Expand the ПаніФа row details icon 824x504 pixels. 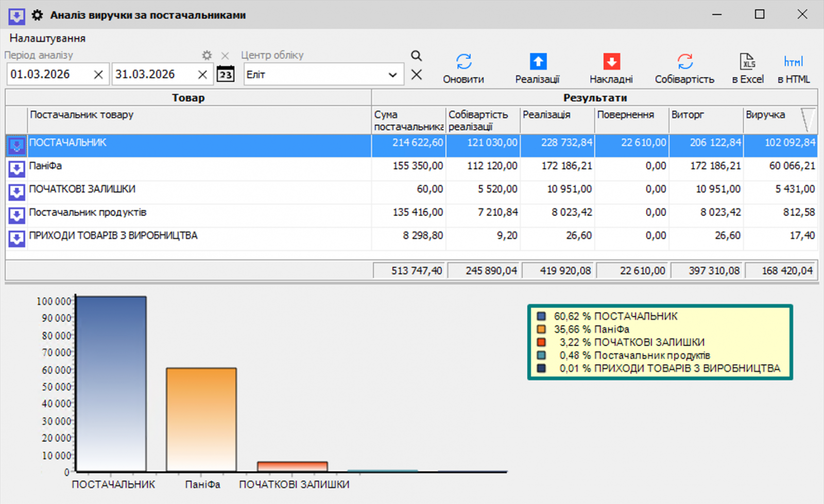16,169
